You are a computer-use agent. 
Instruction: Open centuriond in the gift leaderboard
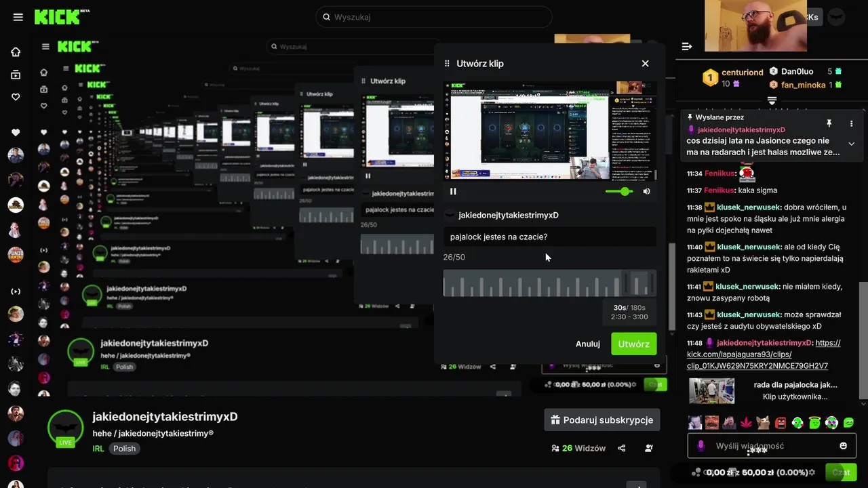coord(742,72)
